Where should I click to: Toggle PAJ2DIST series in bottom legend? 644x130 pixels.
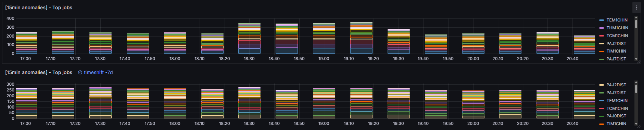point(616,85)
